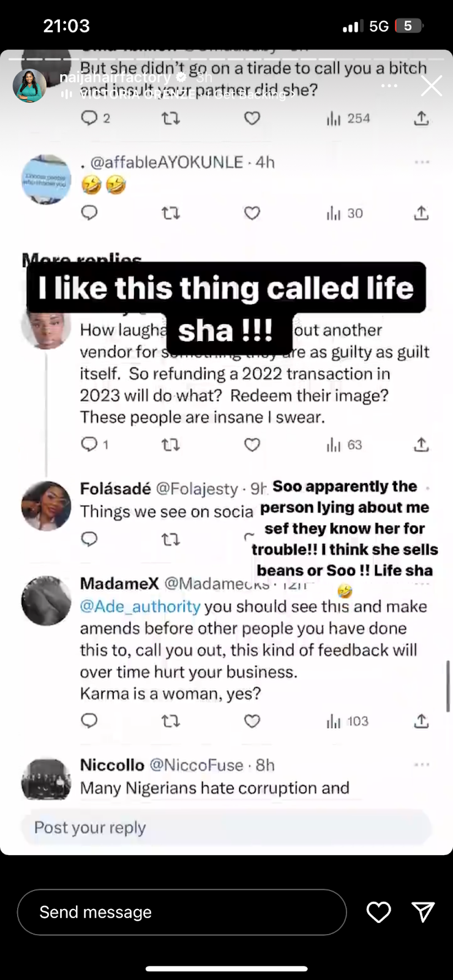Share story using paper plane icon
Screen dimensions: 453x980
pyautogui.click(x=423, y=912)
